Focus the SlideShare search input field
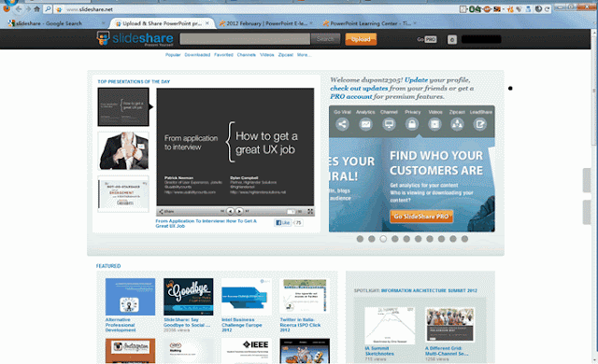 pyautogui.click(x=245, y=39)
